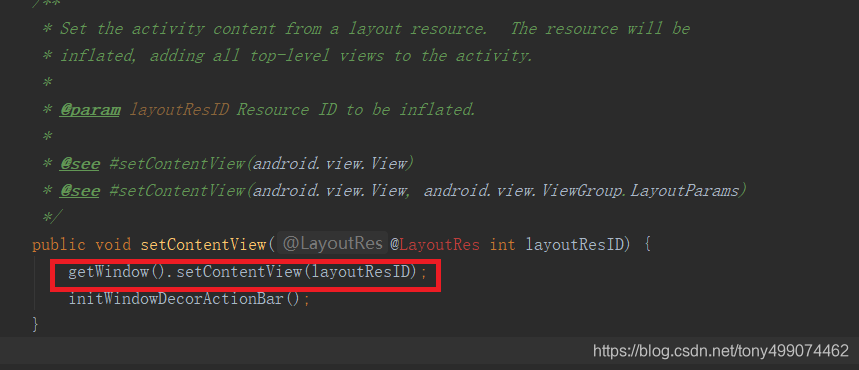Image resolution: width=859 pixels, height=370 pixels.
Task: Click layoutResID in the @param line
Action: [179, 110]
